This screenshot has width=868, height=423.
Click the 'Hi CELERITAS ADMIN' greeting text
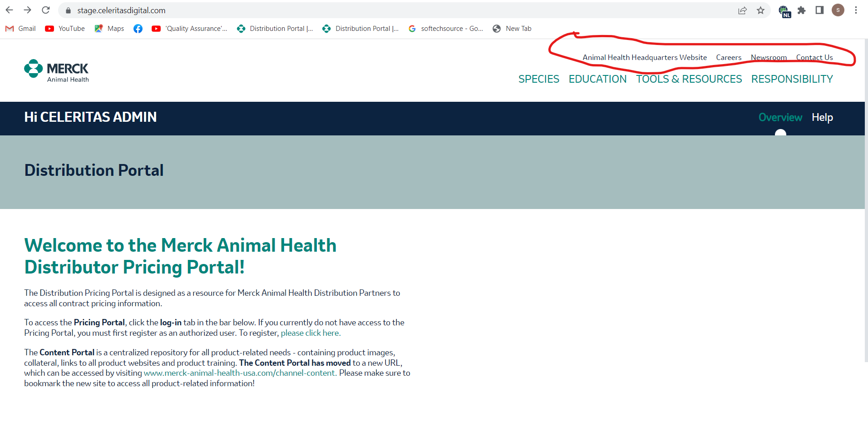click(x=90, y=117)
